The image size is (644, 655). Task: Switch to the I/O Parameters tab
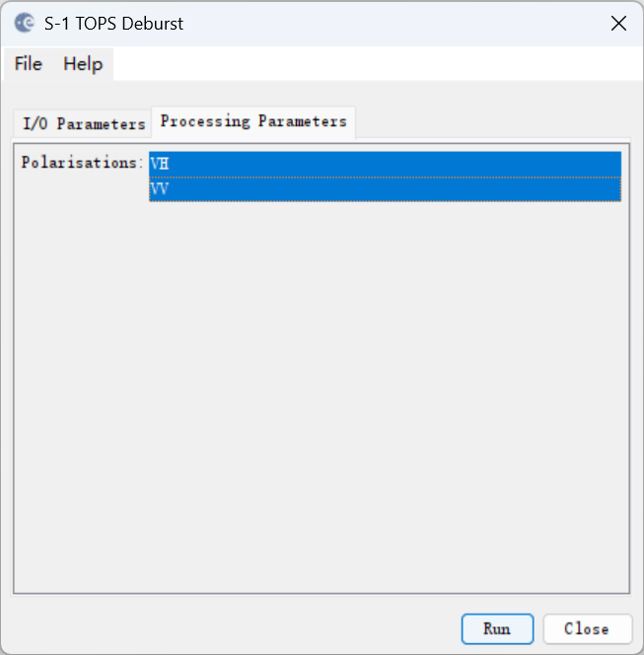(84, 124)
